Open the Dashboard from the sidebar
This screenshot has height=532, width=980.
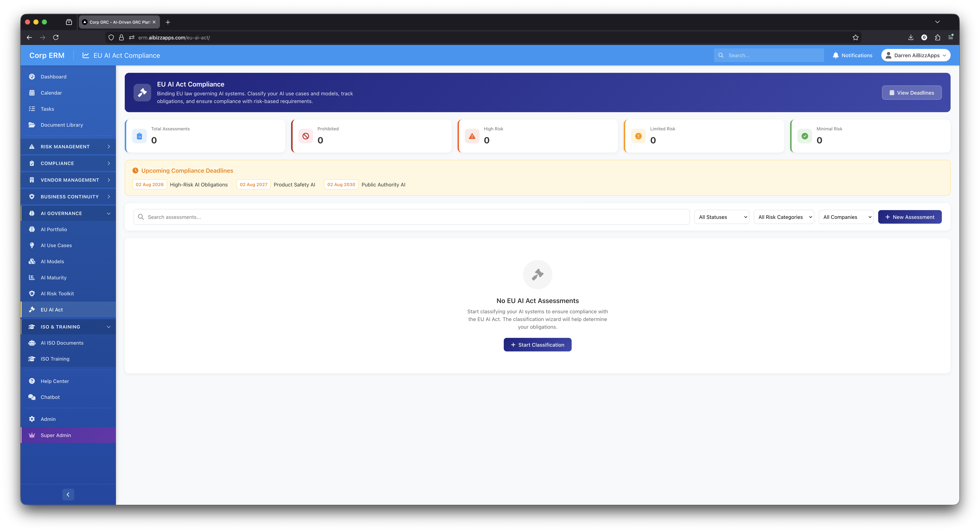click(x=53, y=76)
